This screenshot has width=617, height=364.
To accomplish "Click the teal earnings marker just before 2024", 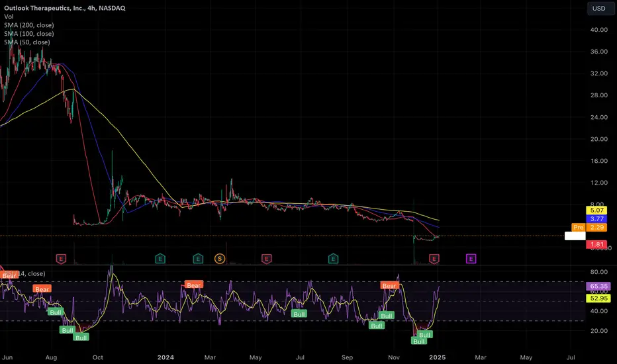I will pyautogui.click(x=160, y=259).
